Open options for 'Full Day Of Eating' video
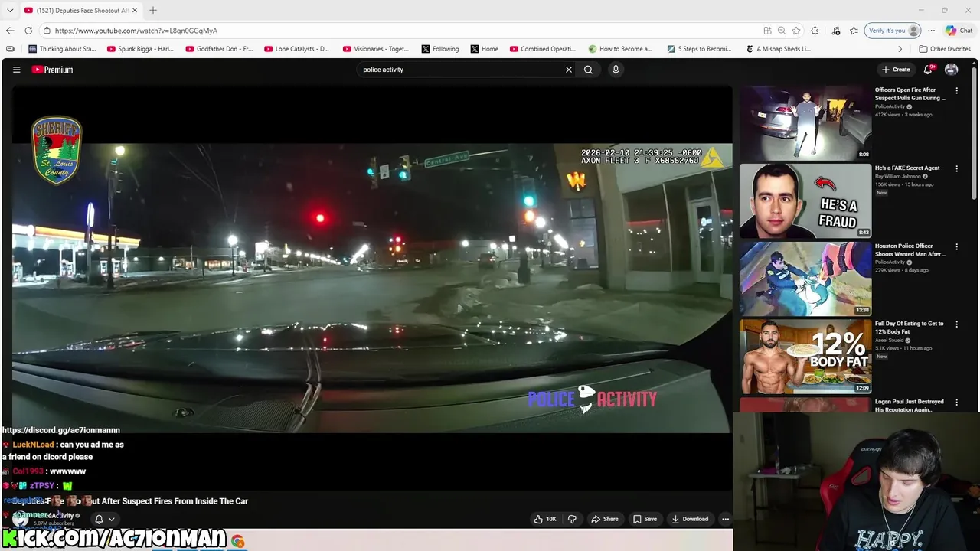 pyautogui.click(x=956, y=324)
